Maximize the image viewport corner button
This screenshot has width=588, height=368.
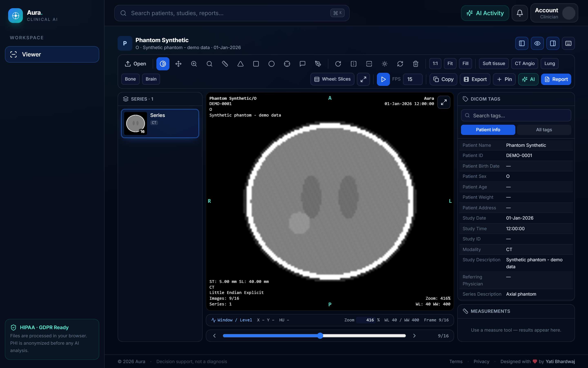444,102
